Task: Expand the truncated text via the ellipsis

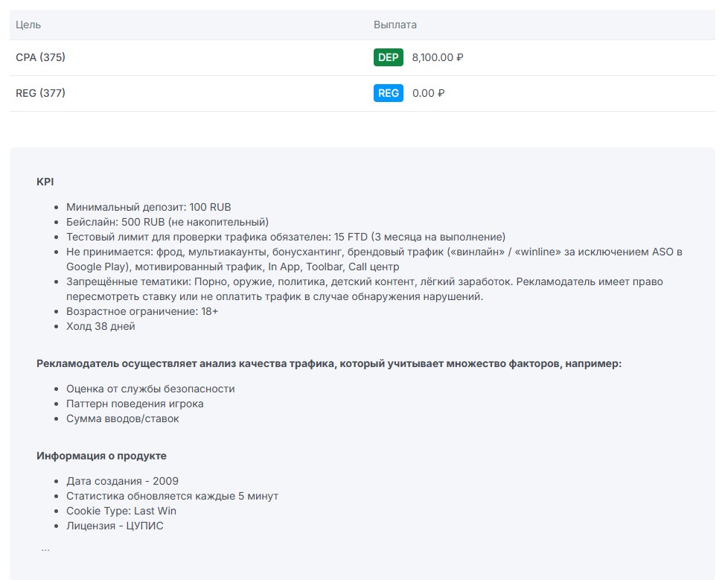Action: coord(45,549)
